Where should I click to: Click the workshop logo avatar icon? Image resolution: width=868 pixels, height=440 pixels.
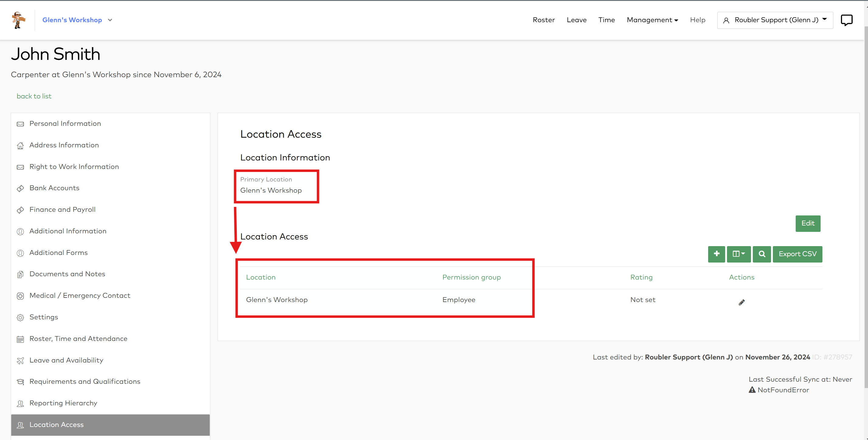(x=18, y=20)
